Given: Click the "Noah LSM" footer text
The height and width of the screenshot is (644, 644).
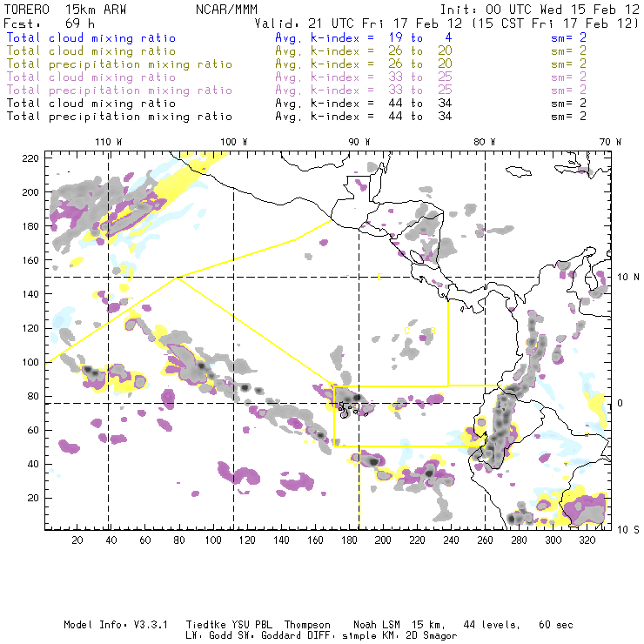Looking at the screenshot, I should (377, 625).
